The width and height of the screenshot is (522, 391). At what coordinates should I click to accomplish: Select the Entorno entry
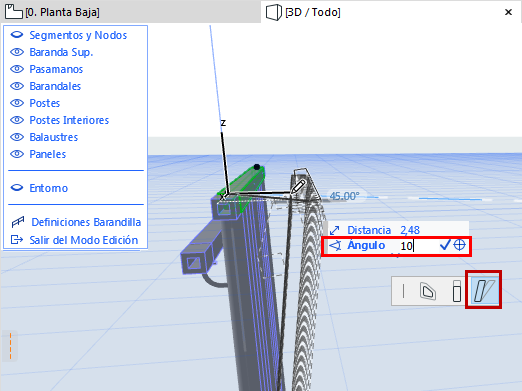(49, 188)
